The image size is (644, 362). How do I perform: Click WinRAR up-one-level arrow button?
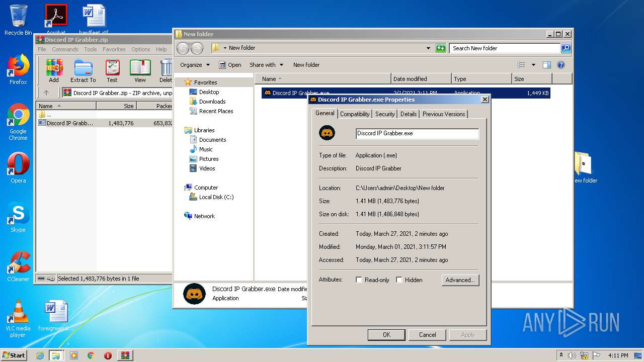[46, 93]
